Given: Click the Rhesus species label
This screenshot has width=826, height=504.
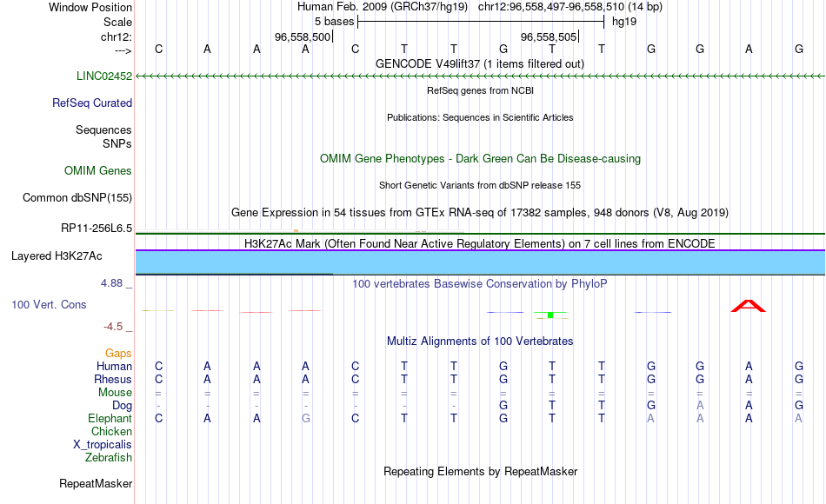Looking at the screenshot, I should [x=113, y=379].
